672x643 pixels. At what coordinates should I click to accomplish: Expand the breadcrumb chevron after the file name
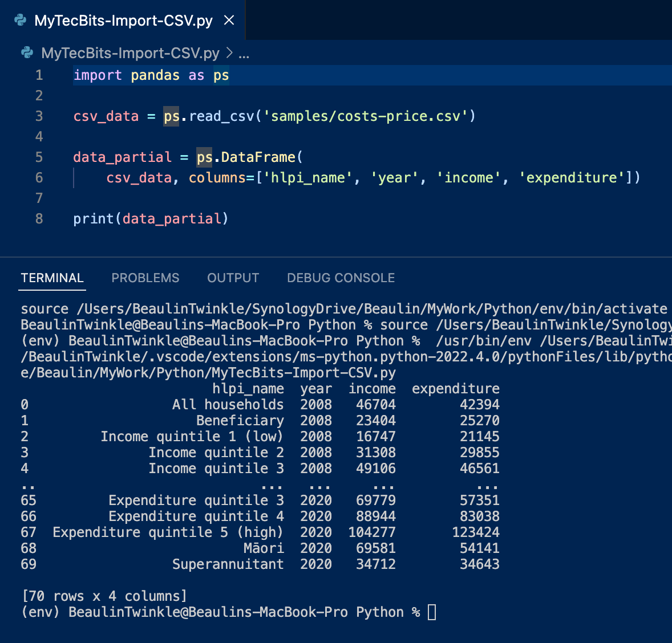229,53
